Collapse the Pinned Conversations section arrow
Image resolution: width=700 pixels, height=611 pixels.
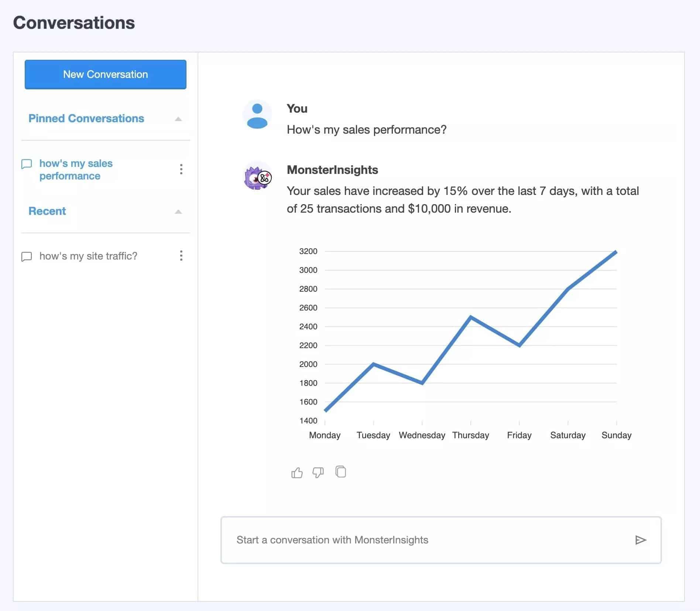(178, 119)
